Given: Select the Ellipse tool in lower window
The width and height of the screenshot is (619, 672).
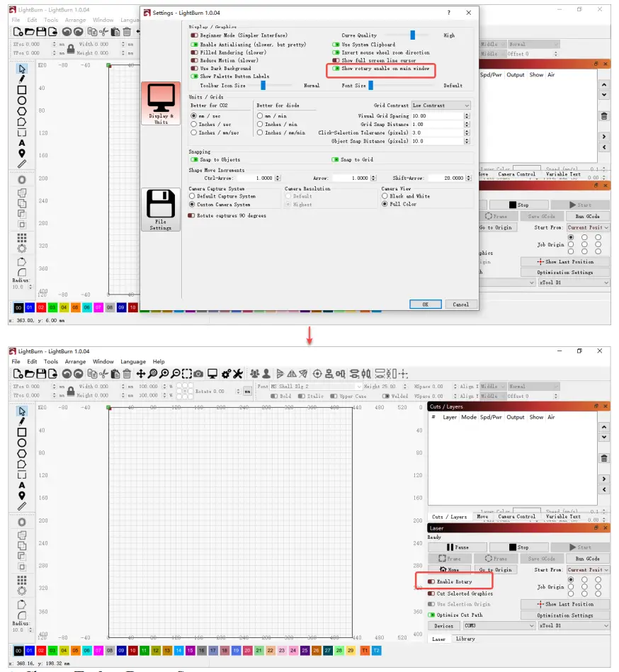Looking at the screenshot, I should [x=22, y=443].
